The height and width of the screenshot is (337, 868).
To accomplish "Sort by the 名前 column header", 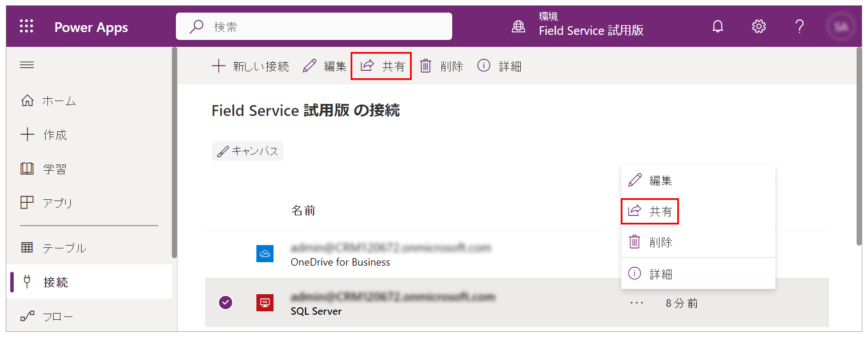I will 303,210.
